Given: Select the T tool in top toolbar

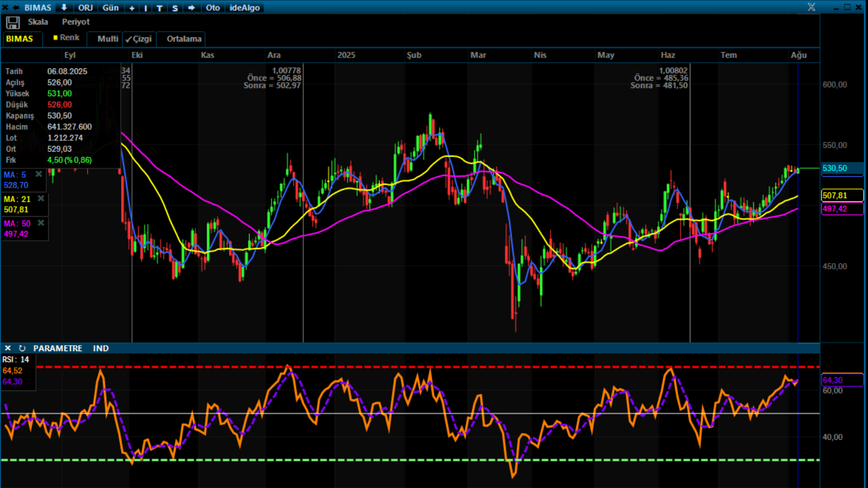Looking at the screenshot, I should (159, 8).
